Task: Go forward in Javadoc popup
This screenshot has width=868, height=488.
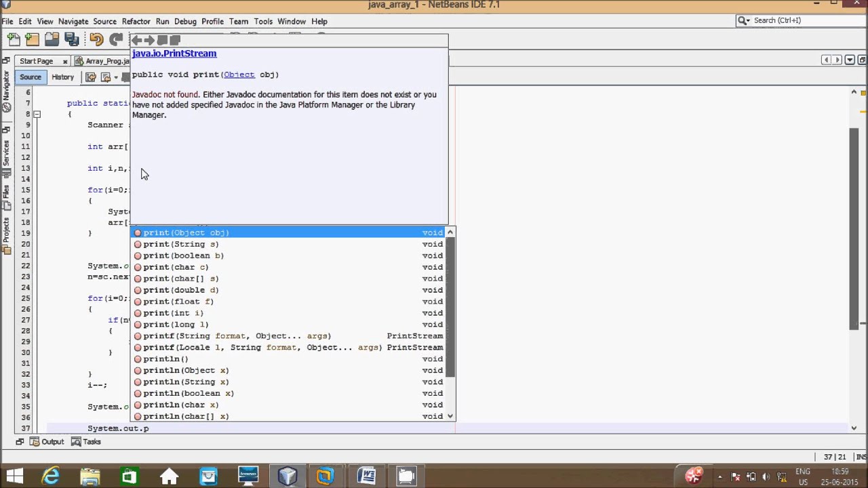Action: [149, 41]
